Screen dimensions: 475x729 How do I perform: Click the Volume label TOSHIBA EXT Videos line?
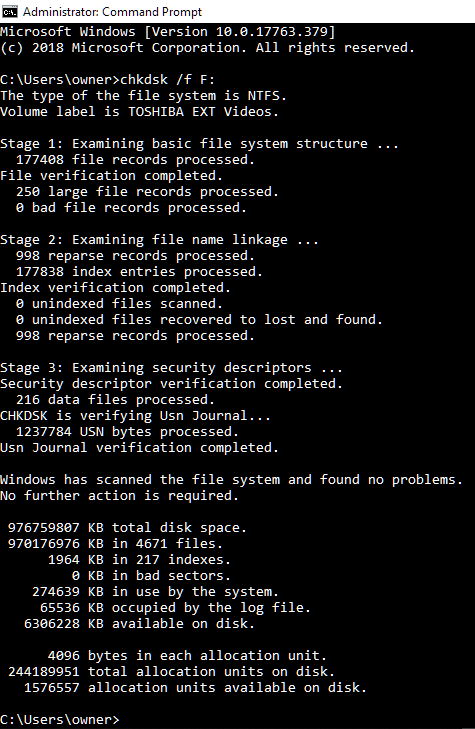(x=139, y=112)
